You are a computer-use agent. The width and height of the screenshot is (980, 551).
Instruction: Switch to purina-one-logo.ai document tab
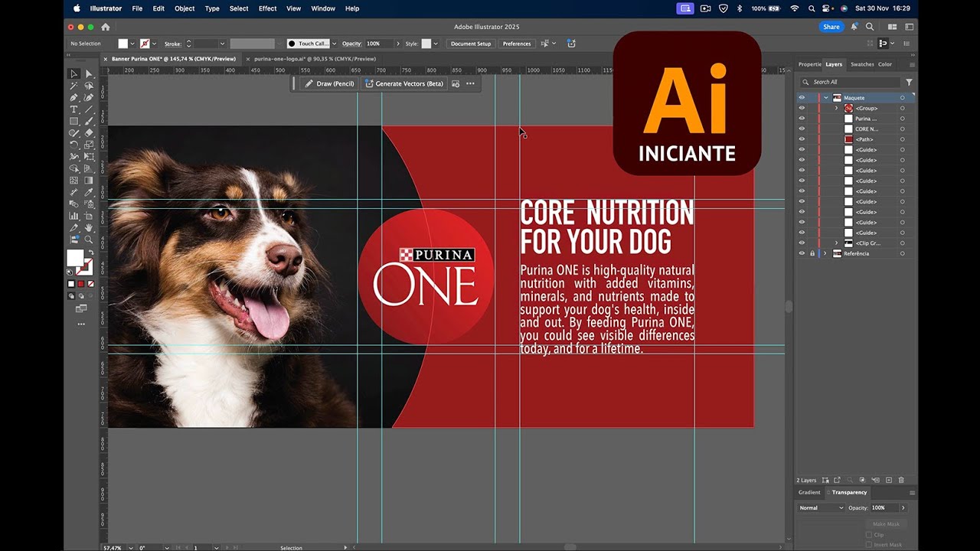315,58
